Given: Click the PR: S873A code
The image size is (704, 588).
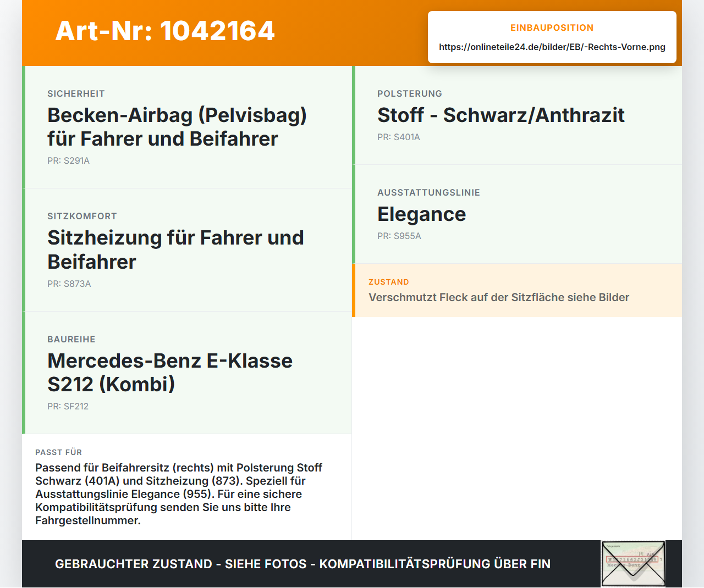Looking at the screenshot, I should [69, 284].
